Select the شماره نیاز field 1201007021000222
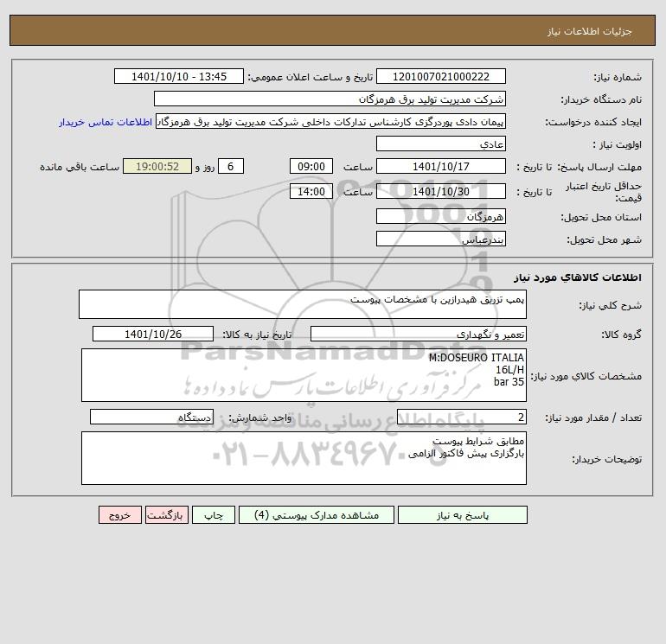This screenshot has height=644, width=666. pyautogui.click(x=441, y=76)
